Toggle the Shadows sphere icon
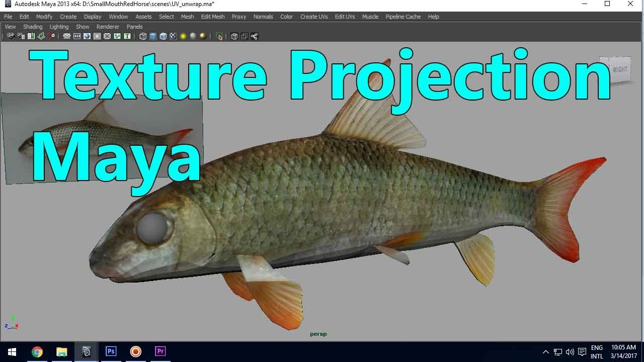The image size is (644, 362). [193, 36]
